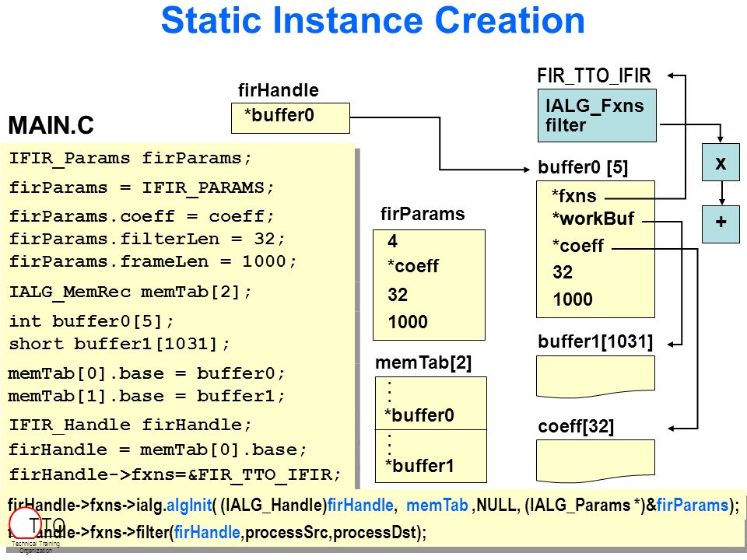Image resolution: width=747 pixels, height=560 pixels.
Task: Click the empty box under buffer1[1031]
Action: 595,376
